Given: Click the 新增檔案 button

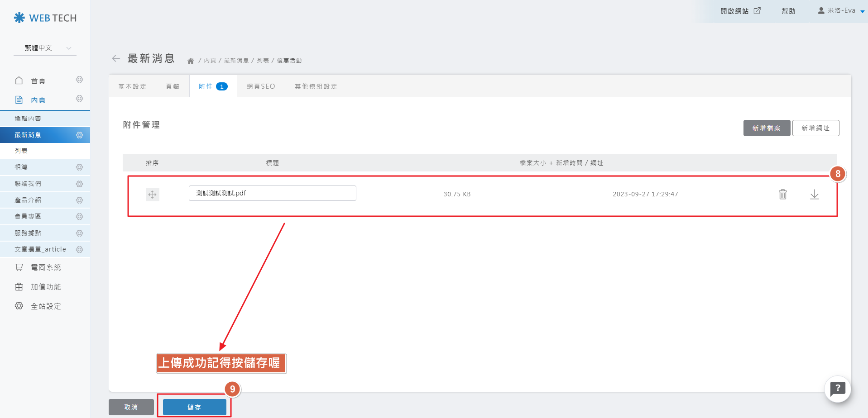Looking at the screenshot, I should pos(766,128).
